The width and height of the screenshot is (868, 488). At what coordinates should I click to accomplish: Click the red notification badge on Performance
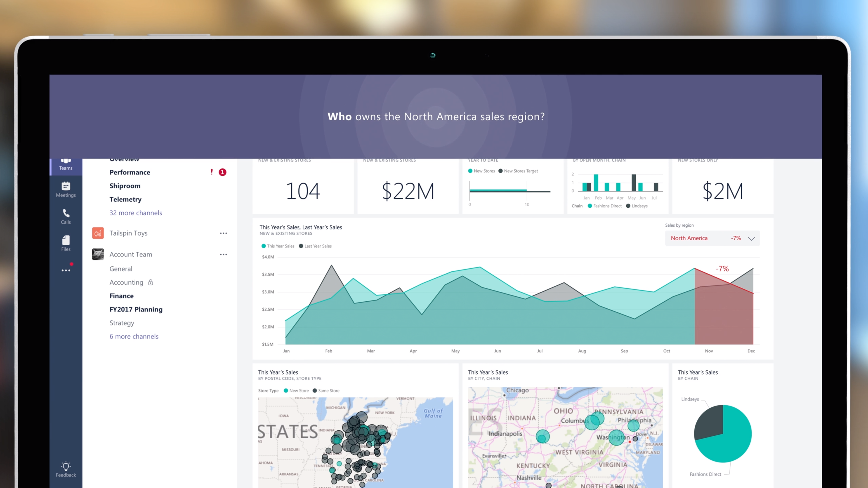point(222,172)
